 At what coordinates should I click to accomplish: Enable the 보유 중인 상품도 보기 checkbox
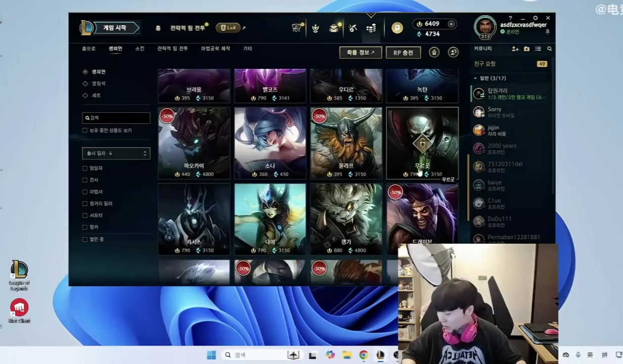pos(85,130)
